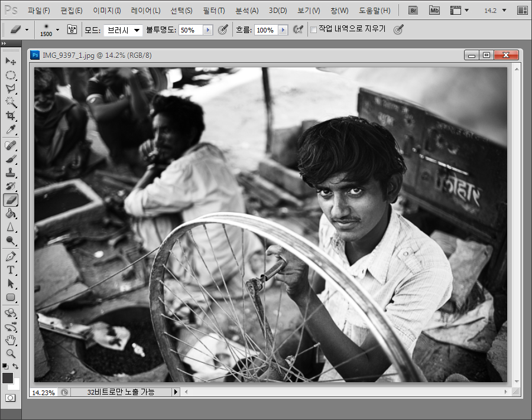This screenshot has width=532, height=420.
Task: Select the 3D Camera Orbit tool
Action: click(11, 327)
